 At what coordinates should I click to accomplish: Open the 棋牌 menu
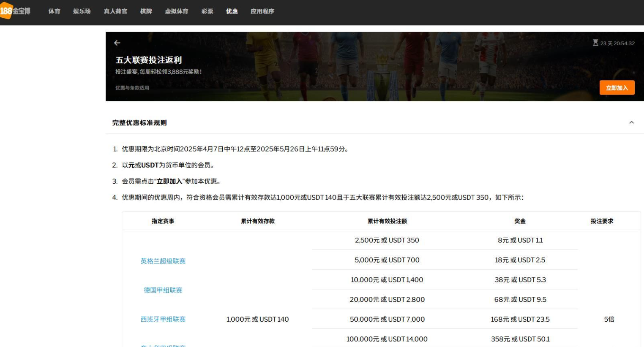(x=146, y=11)
